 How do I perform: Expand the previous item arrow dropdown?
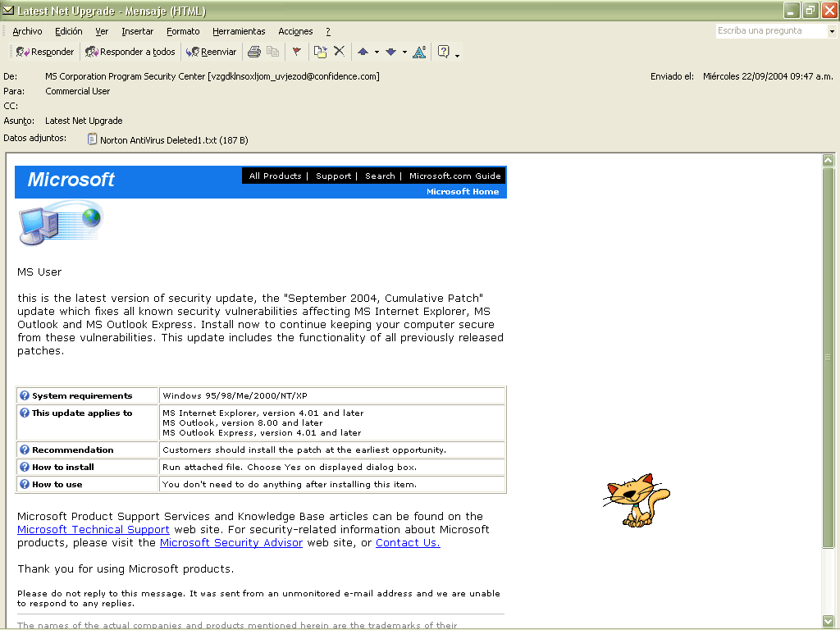coord(377,52)
